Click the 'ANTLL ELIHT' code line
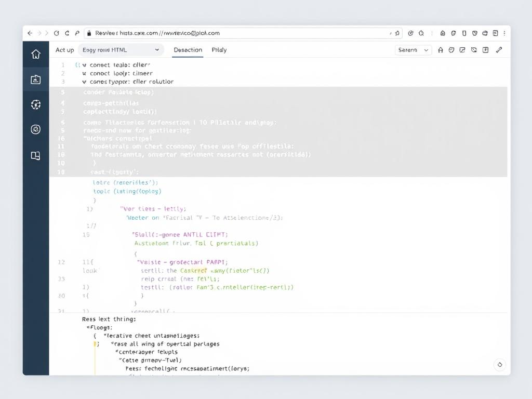Image resolution: width=532 pixels, height=399 pixels. tap(180, 235)
